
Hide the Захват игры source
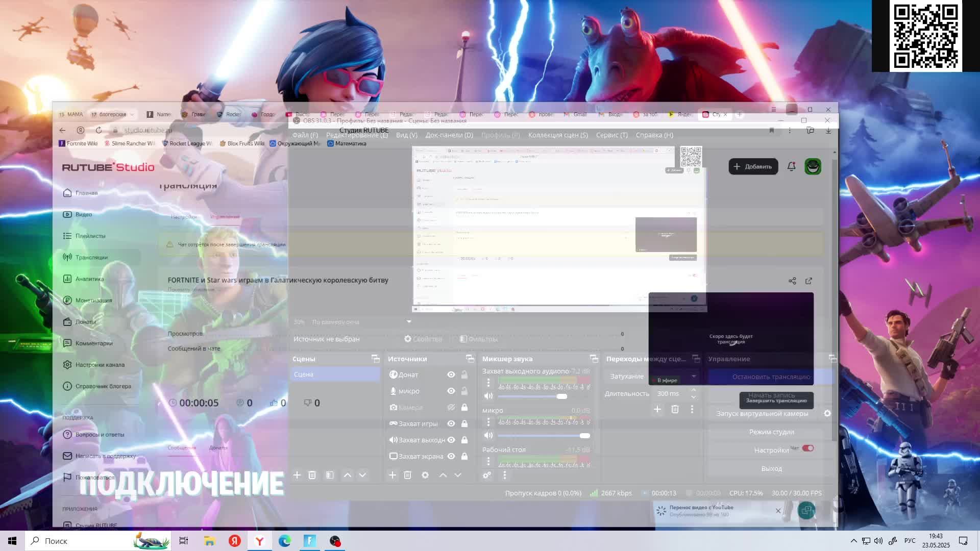tap(451, 423)
